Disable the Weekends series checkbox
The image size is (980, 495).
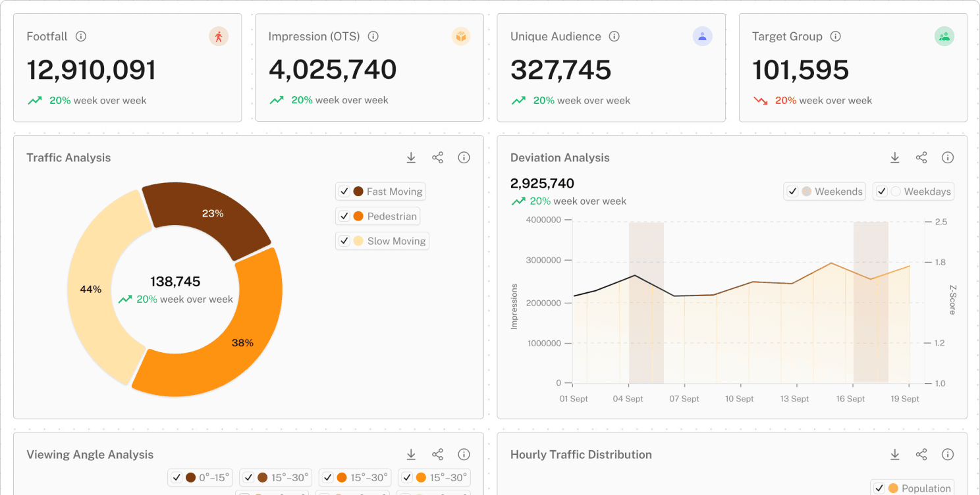click(x=792, y=192)
